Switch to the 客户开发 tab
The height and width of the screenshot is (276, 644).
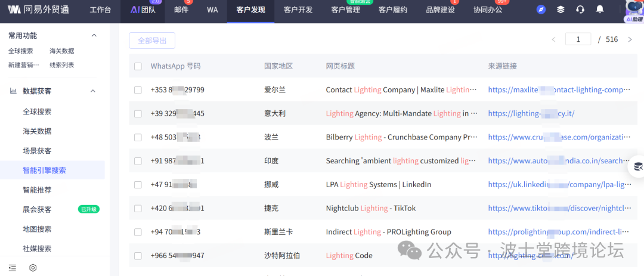point(299,10)
